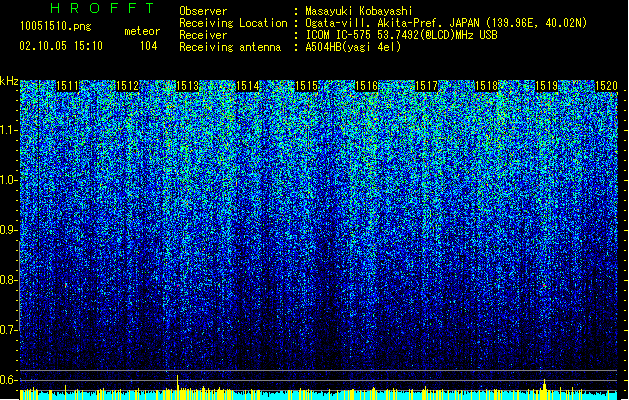This screenshot has height=400, width=629.
Task: Click the 0.7 kHz axis label
Action: tap(8, 330)
